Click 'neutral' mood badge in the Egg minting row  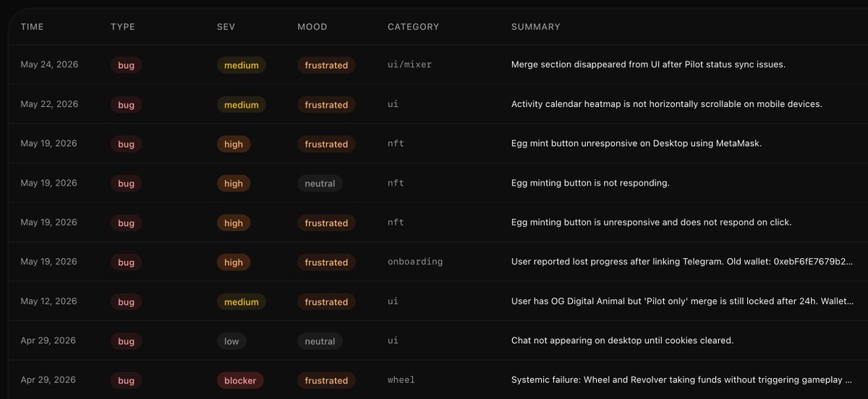320,184
